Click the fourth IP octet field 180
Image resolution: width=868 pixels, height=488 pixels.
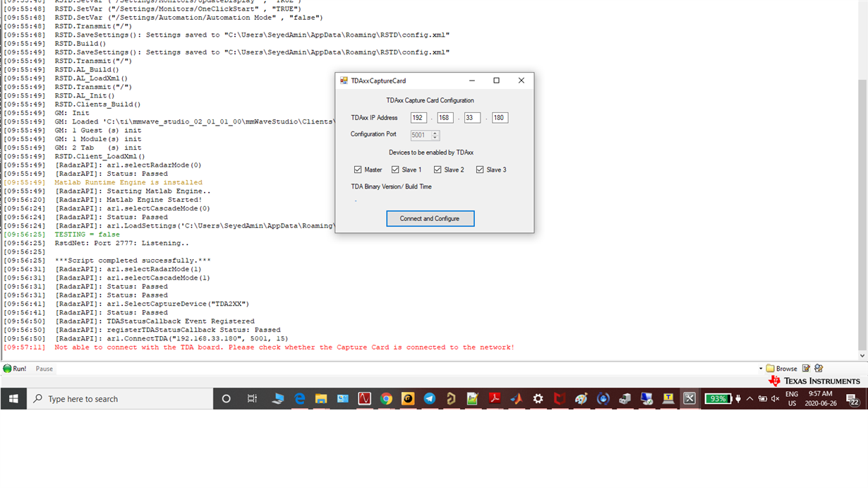tap(500, 118)
